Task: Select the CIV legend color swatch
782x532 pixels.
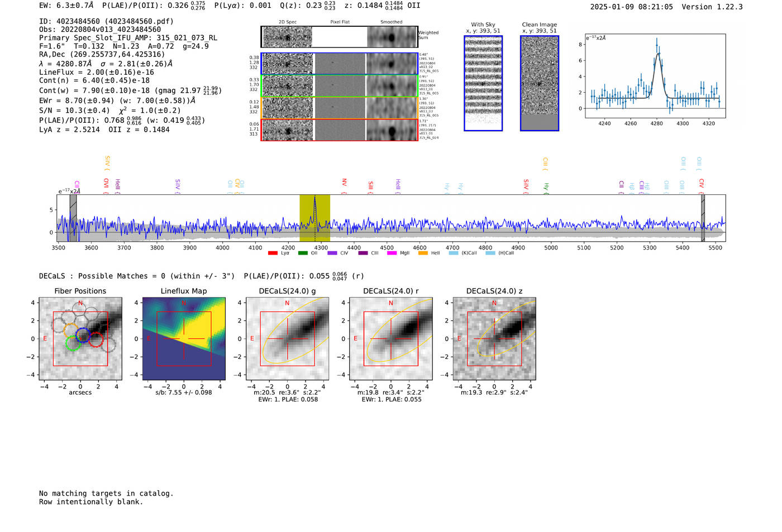Action: tap(332, 253)
